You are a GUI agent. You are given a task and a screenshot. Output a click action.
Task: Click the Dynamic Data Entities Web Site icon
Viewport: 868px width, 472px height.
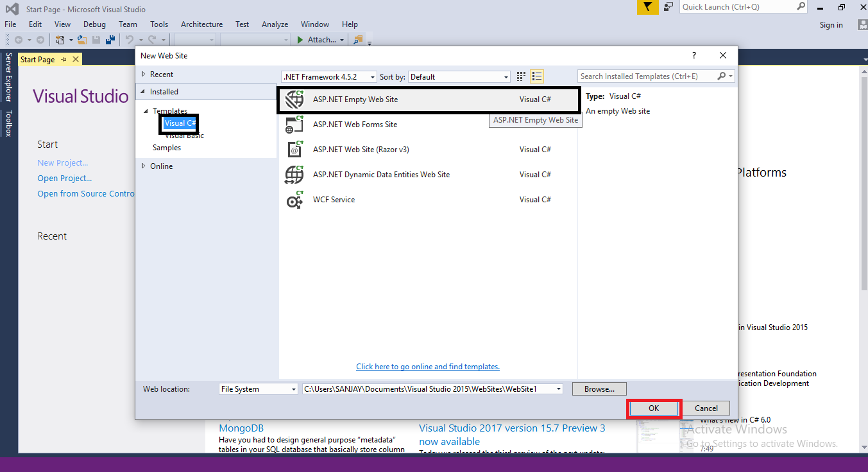point(294,175)
